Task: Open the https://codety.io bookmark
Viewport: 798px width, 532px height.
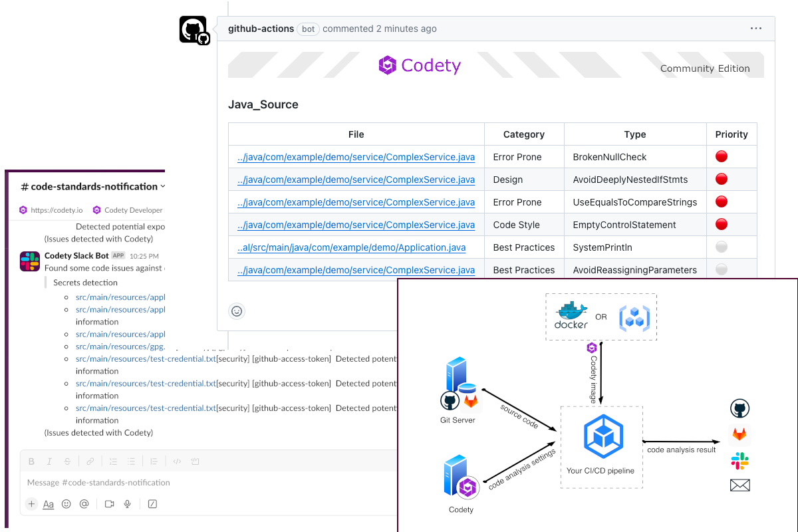Action: click(52, 210)
